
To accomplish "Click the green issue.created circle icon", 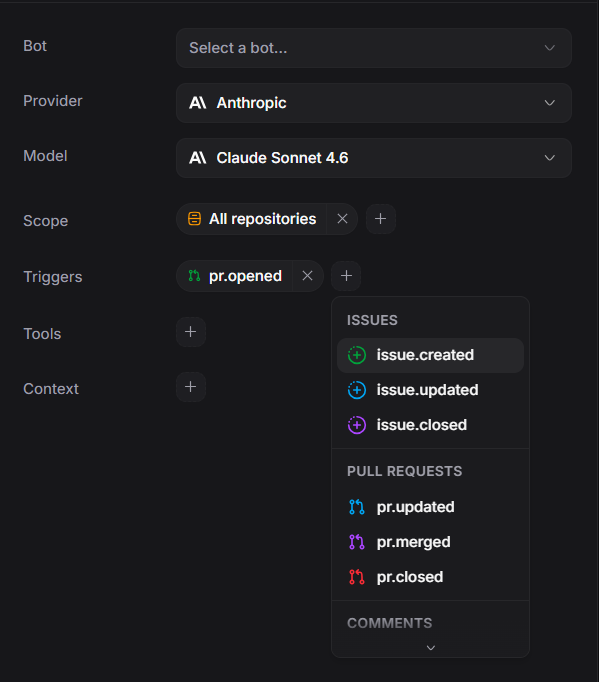I will (x=357, y=355).
